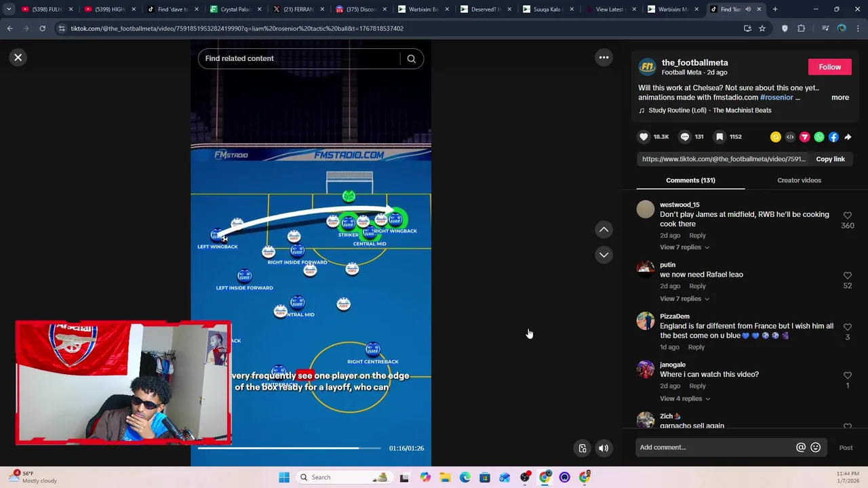
Task: Focus the Add comment input field
Action: [x=715, y=447]
